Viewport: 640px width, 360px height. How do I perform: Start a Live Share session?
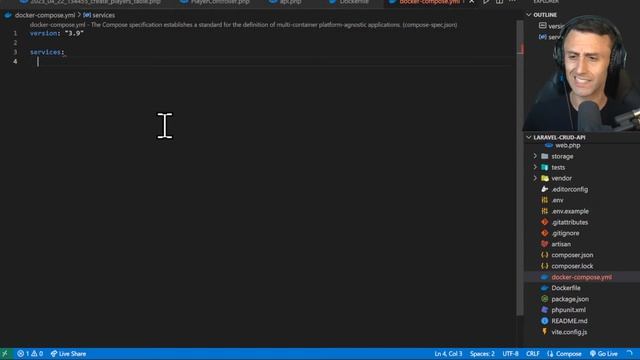[68, 353]
